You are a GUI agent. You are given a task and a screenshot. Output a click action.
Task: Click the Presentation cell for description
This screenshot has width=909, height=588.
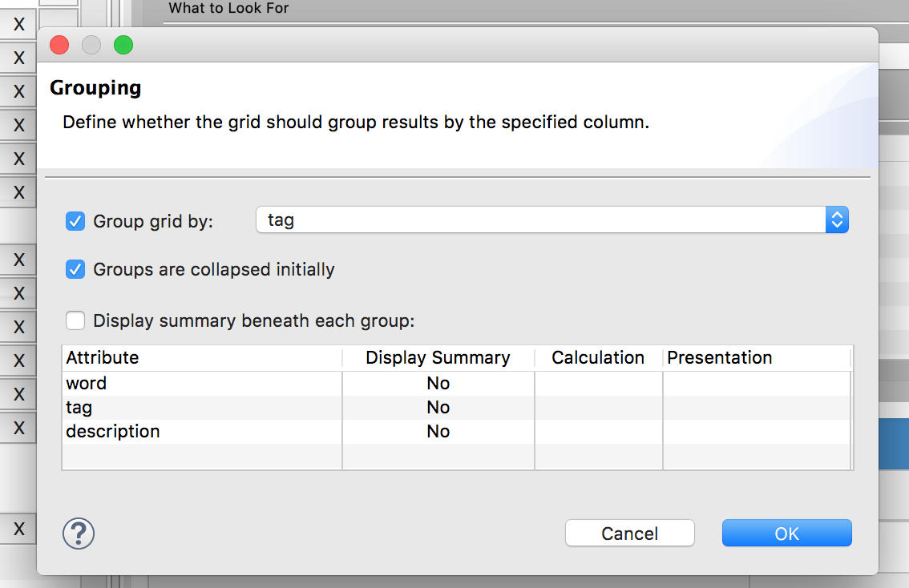757,432
